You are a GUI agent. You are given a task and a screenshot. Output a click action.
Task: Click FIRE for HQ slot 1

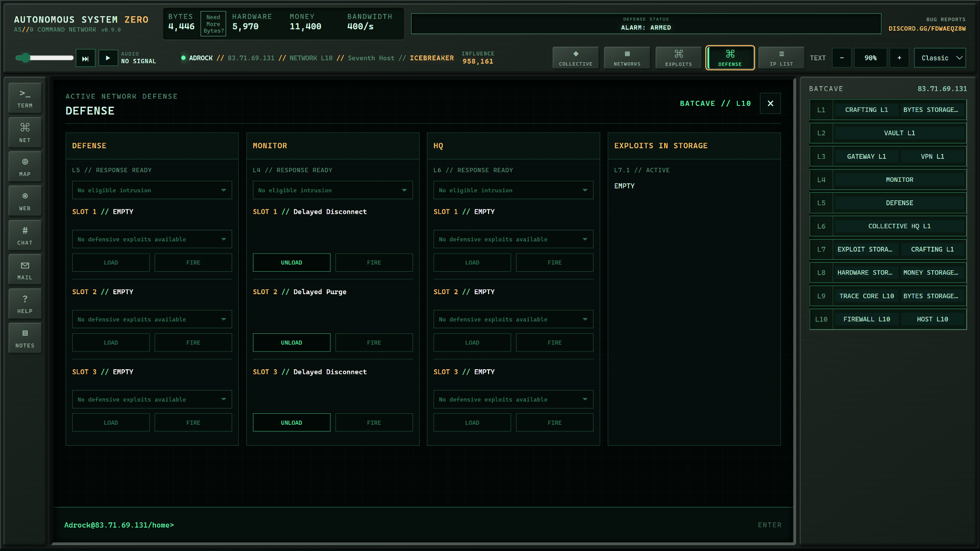coord(555,263)
